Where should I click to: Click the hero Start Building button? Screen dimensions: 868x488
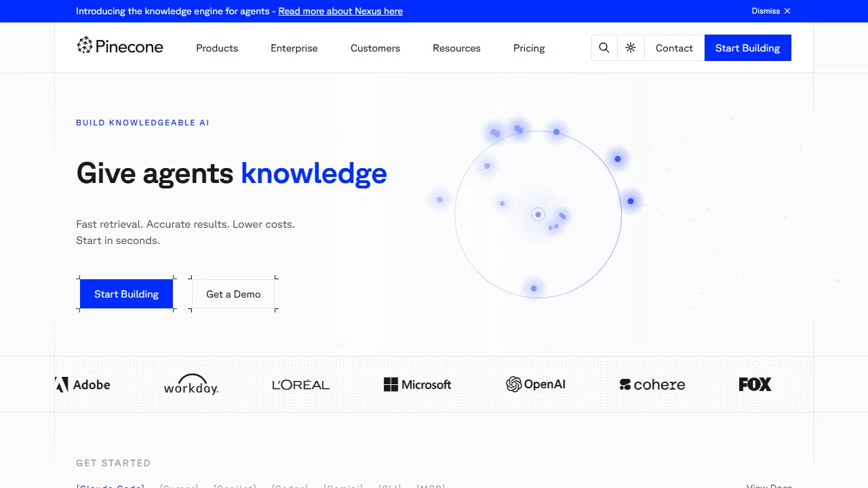point(126,294)
